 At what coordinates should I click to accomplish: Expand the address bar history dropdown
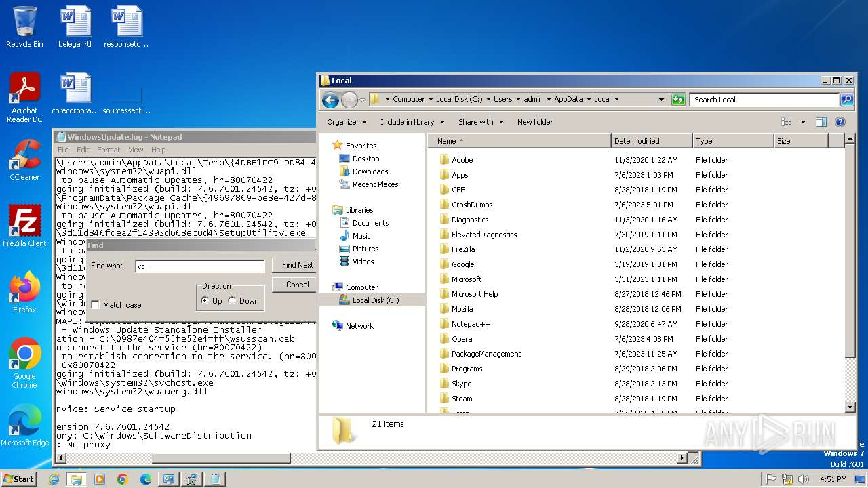point(661,100)
